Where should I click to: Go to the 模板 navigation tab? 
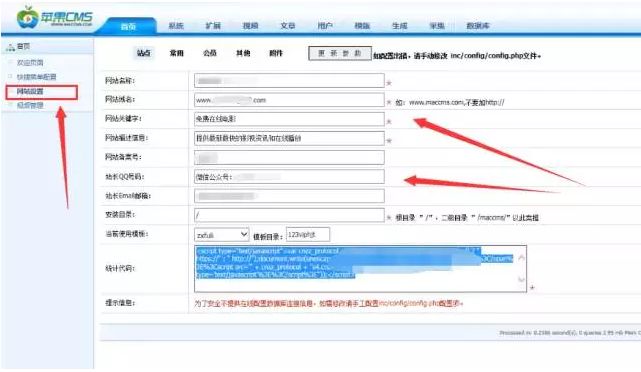click(362, 26)
